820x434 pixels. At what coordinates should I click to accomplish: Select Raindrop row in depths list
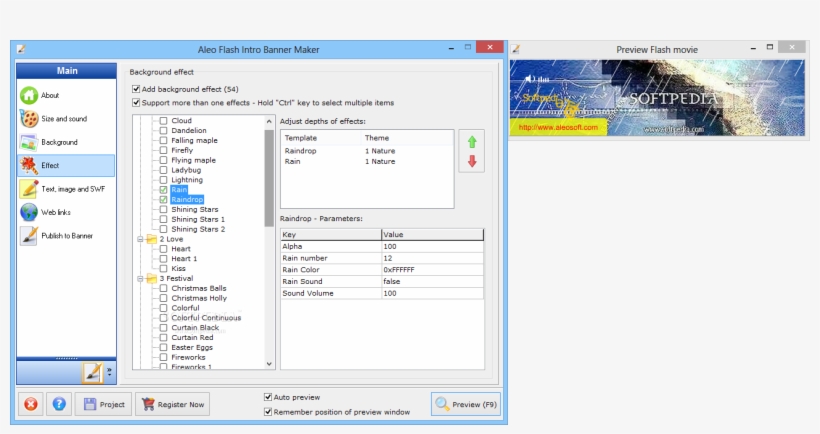click(x=367, y=151)
